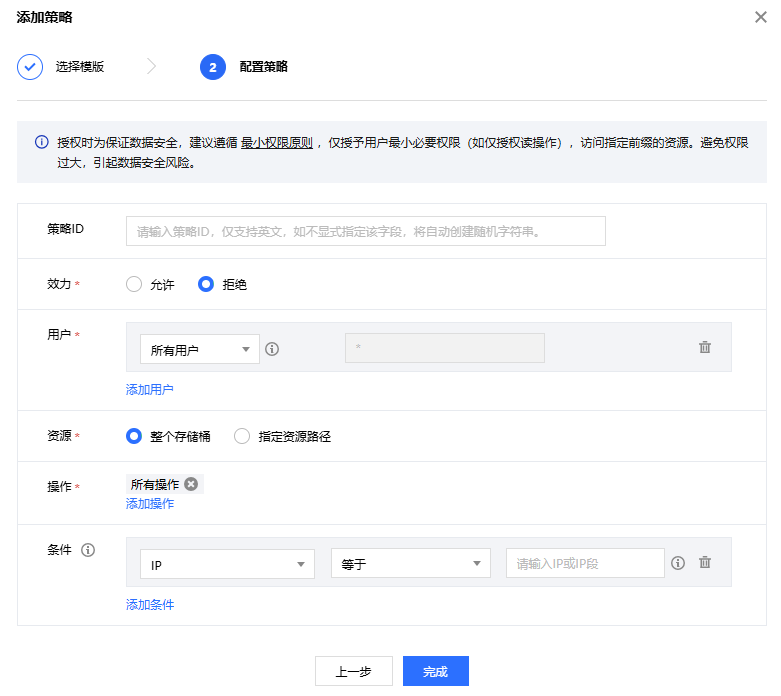This screenshot has height=696, width=781.
Task: Click the info icon next to 条件 label
Action: tap(88, 550)
